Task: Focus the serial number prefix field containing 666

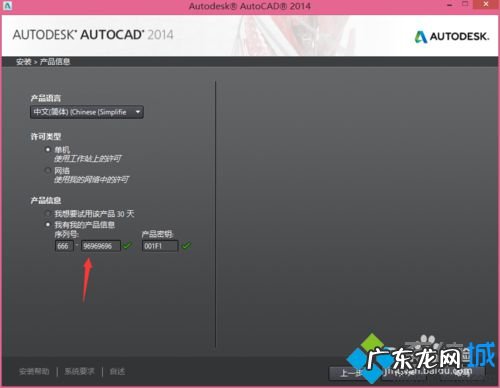Action: tap(64, 246)
